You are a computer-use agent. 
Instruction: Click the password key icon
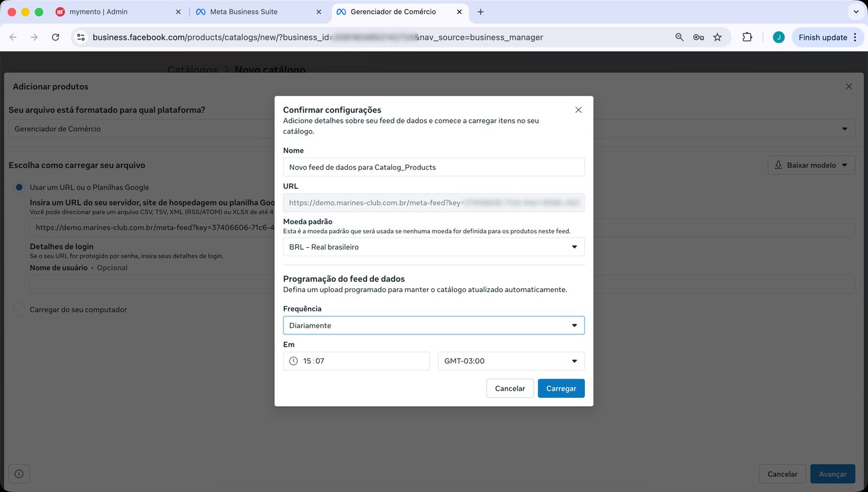pyautogui.click(x=698, y=37)
